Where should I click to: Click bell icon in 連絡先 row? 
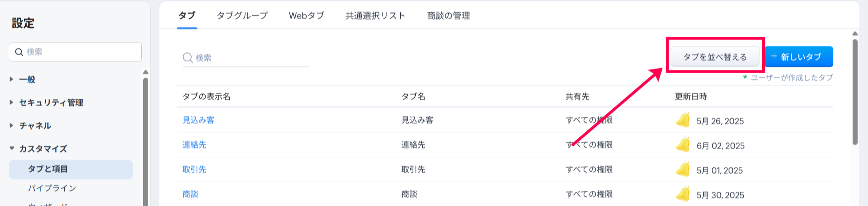(x=683, y=145)
